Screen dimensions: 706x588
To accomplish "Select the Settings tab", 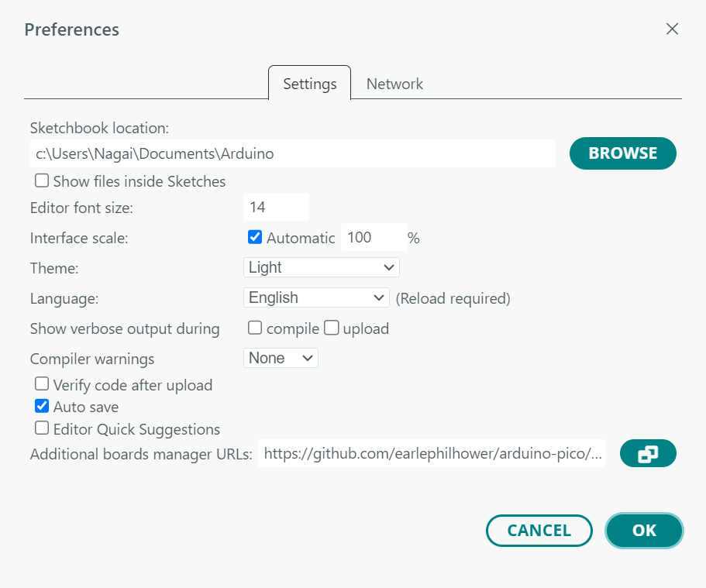I will pos(309,84).
